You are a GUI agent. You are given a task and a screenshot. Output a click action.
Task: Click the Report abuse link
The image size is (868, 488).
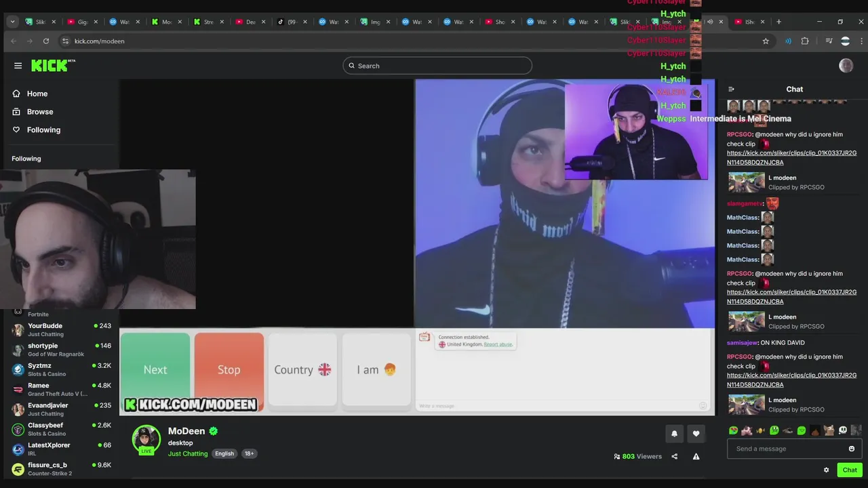coord(498,344)
